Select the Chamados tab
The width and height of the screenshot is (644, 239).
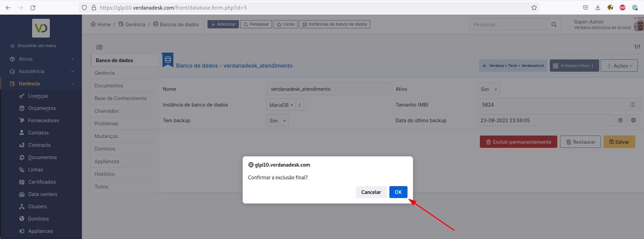pos(124,111)
